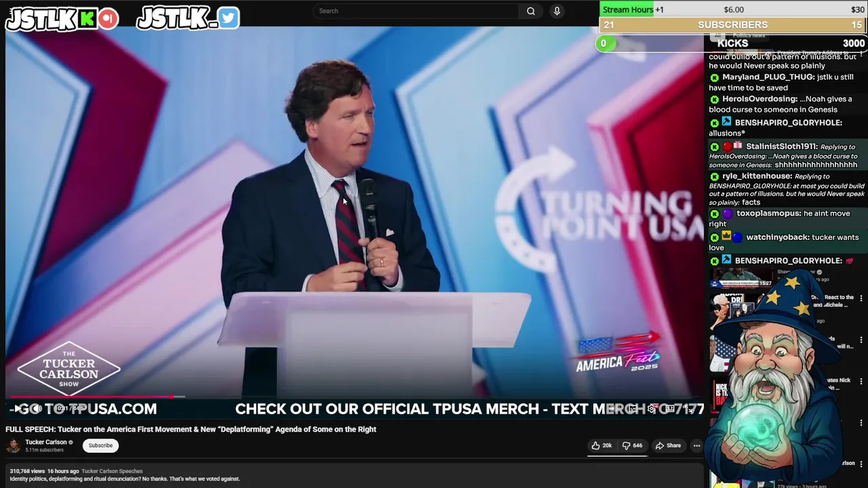Click the KICKS goal counter bar
This screenshot has height=488, width=868.
click(732, 43)
